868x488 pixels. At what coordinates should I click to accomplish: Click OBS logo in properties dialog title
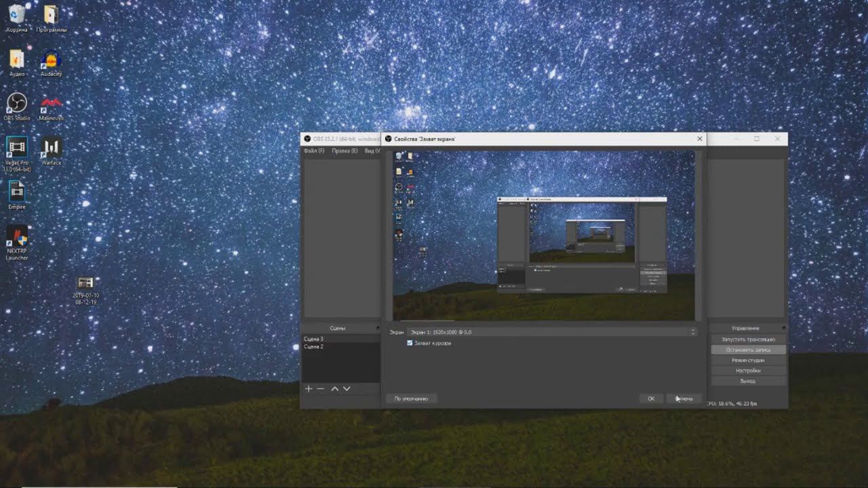coord(389,139)
